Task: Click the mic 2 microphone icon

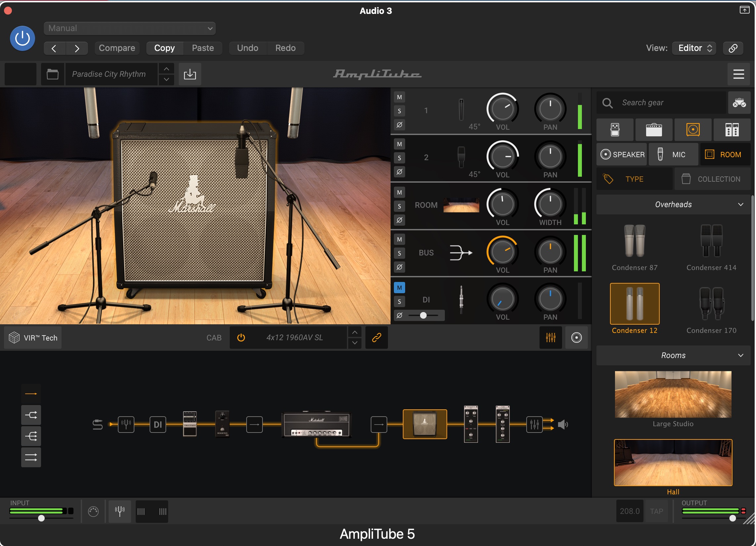Action: tap(461, 157)
